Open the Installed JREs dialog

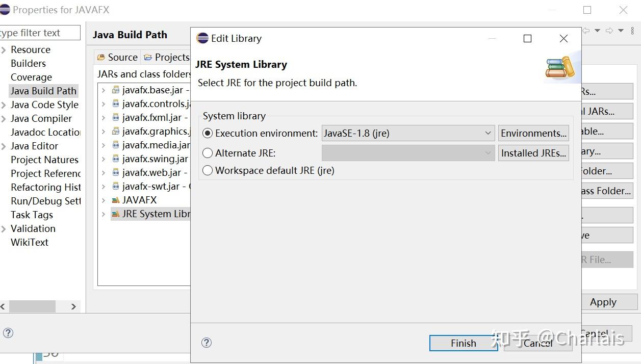[x=533, y=153]
